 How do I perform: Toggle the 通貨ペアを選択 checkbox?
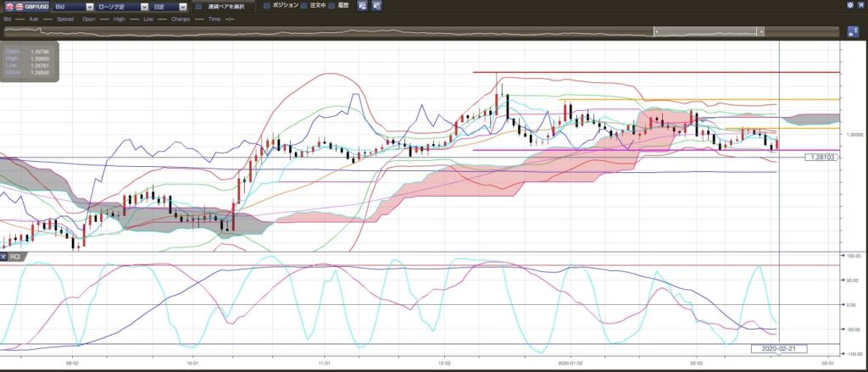pos(198,7)
